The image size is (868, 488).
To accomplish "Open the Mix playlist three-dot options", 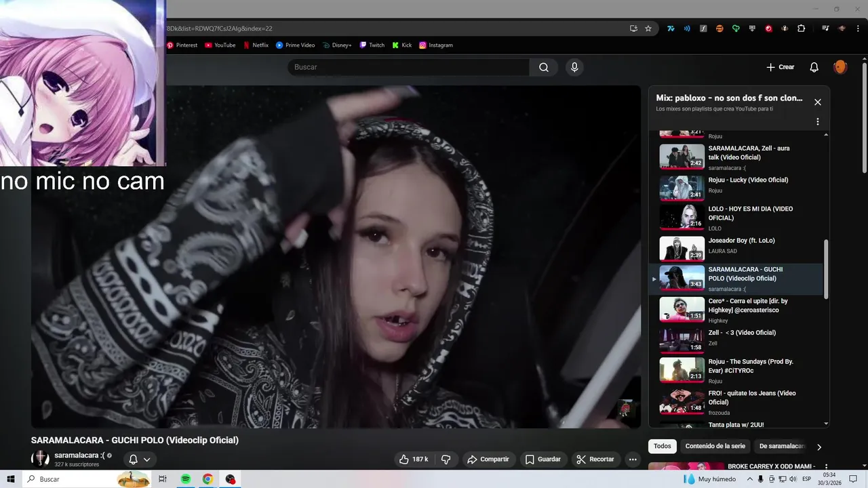I will [x=818, y=122].
